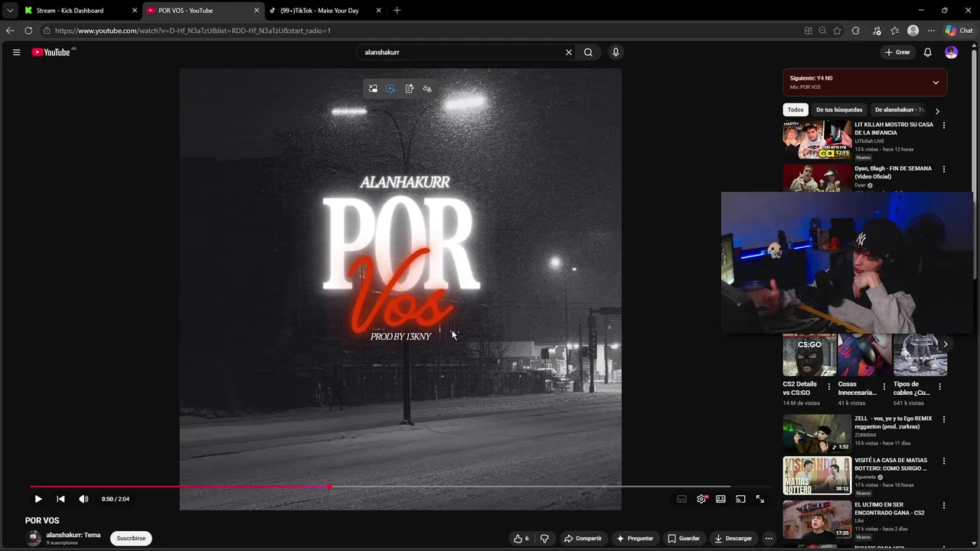Open the LIT KILLAH MOSTRO SU CASA thumbnail
Viewport: 980px width, 551px height.
pyautogui.click(x=817, y=139)
